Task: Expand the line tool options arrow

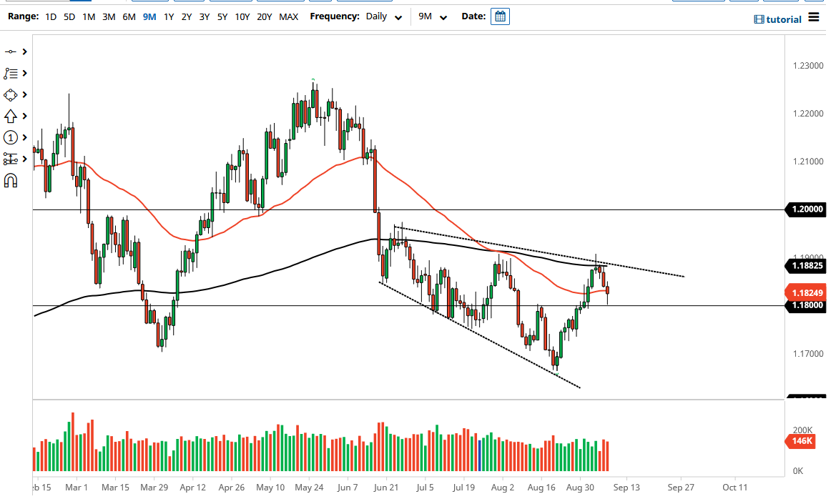Action: click(x=25, y=51)
